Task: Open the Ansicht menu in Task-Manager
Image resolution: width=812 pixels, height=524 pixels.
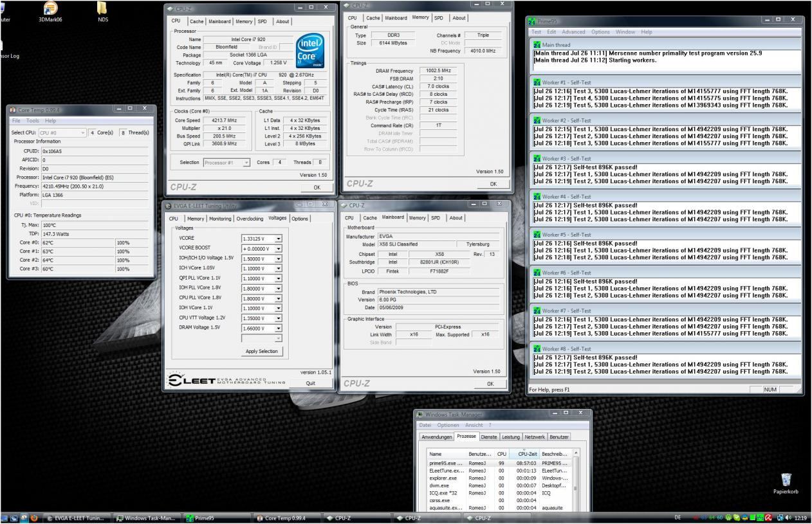Action: tap(475, 425)
